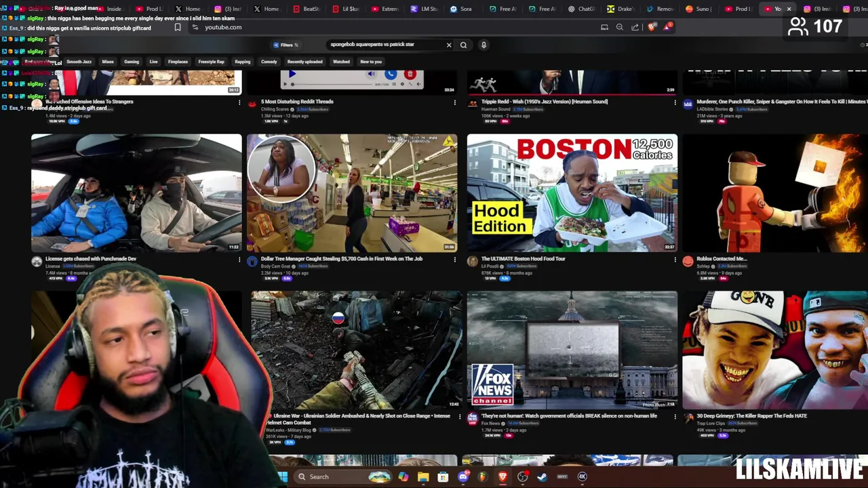Open FL Studio from the taskbar

pos(483,476)
